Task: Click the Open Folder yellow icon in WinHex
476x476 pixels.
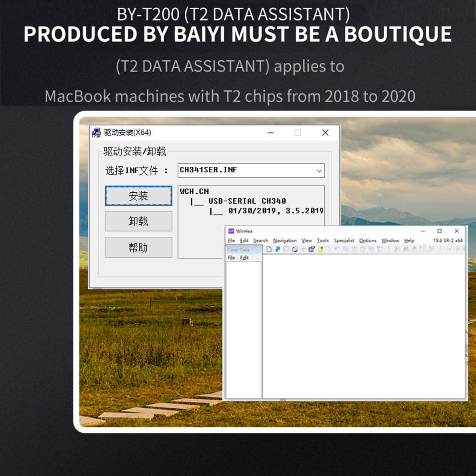Action: coord(321,249)
